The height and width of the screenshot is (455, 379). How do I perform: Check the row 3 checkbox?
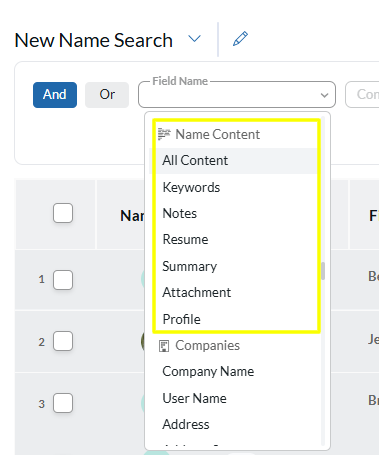coord(63,403)
